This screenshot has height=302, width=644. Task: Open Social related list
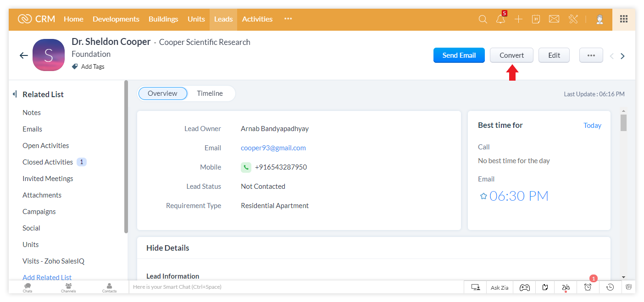[x=31, y=228]
